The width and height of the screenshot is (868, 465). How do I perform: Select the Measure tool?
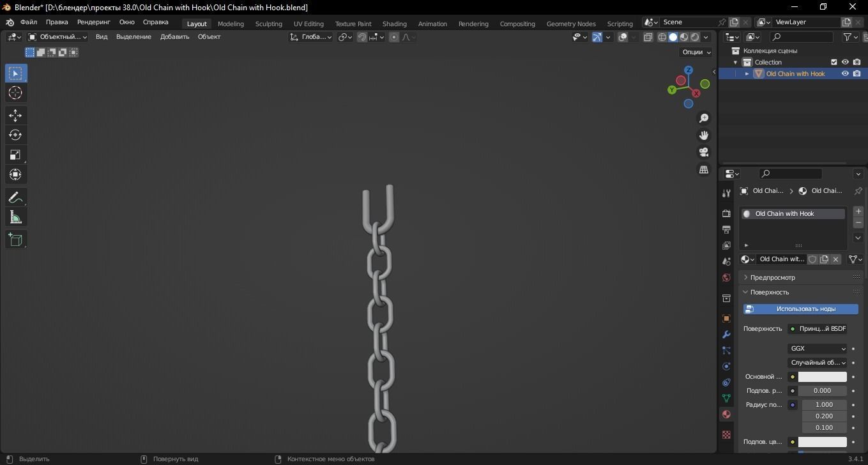click(15, 218)
